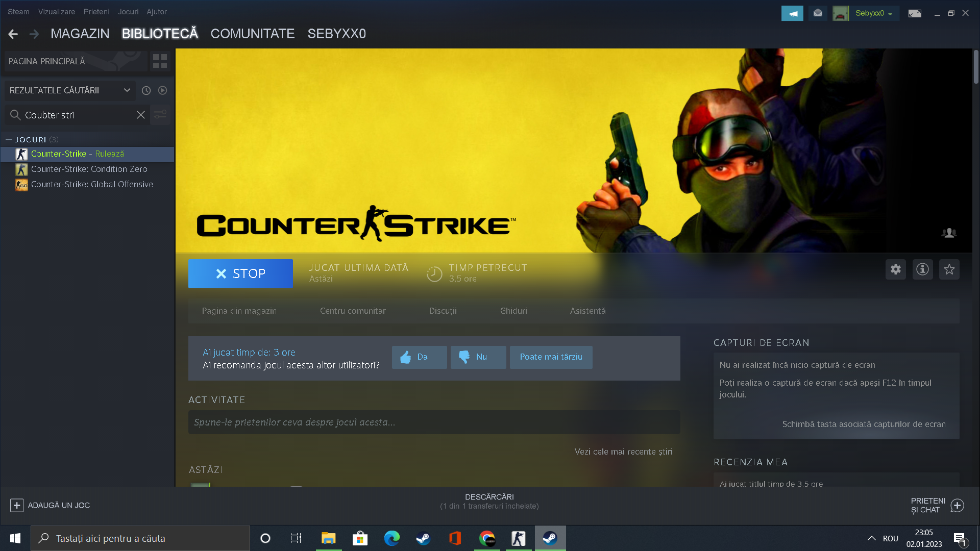Image resolution: width=980 pixels, height=551 pixels.
Task: Switch library to grid view icon
Action: click(160, 61)
